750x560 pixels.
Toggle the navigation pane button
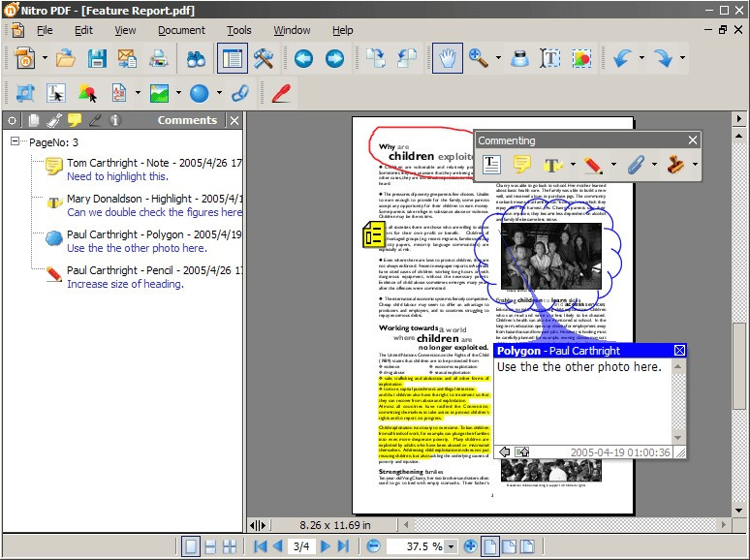232,58
